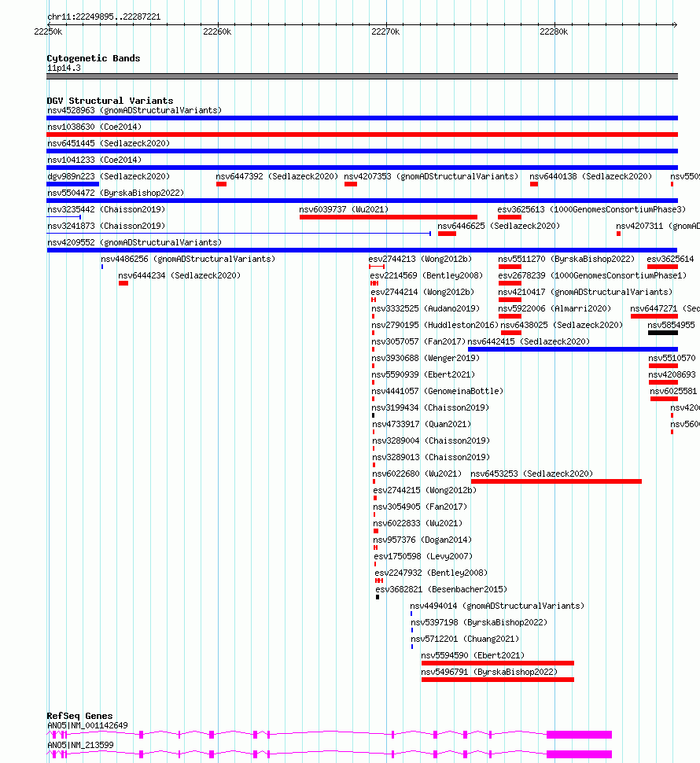Click the esv2678239 1000GenomesConsortiumPhase1 label
Image resolution: width=700 pixels, height=763 pixels.
point(592,276)
